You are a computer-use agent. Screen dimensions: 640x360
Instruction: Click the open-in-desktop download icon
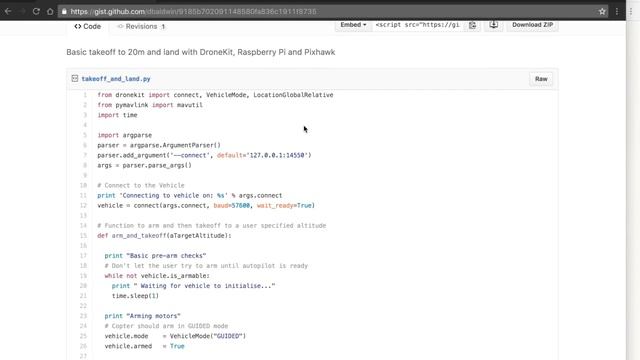(493, 25)
